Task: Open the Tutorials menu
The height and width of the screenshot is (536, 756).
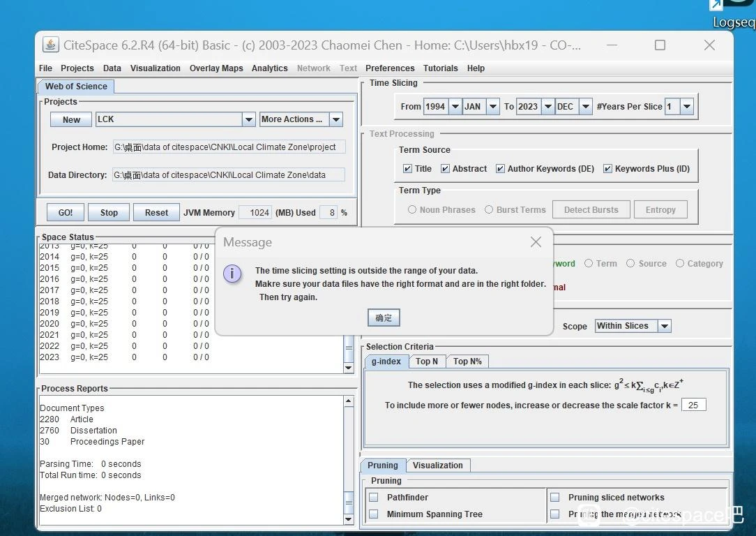Action: point(440,68)
